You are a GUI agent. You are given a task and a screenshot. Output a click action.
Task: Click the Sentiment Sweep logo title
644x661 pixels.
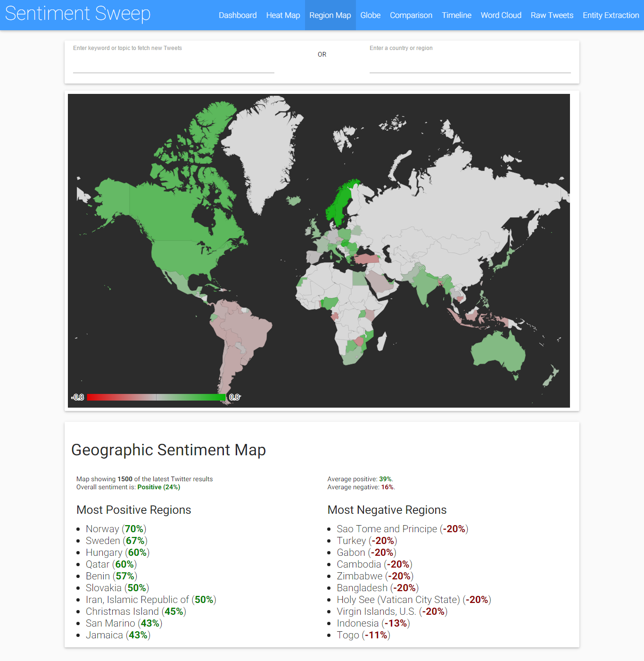78,14
